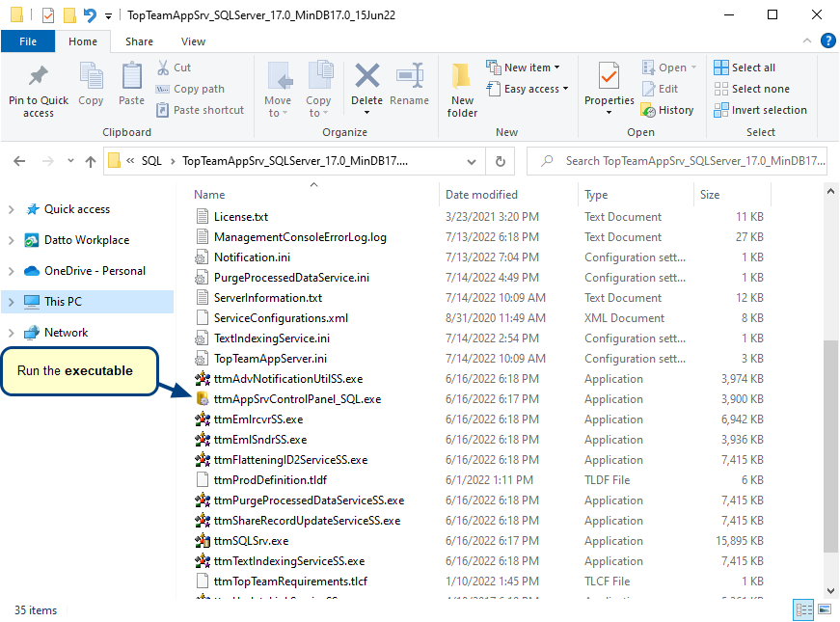Open the File menu tab

click(28, 41)
